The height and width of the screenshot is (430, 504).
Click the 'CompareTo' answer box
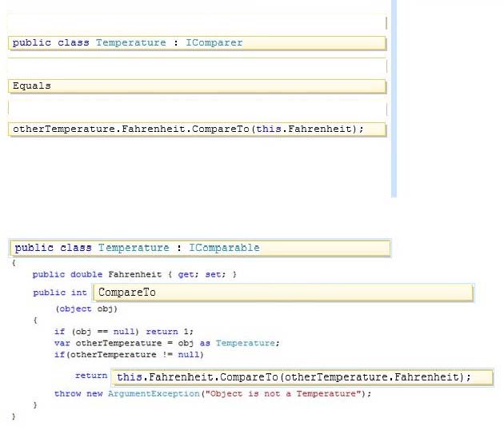point(283,293)
